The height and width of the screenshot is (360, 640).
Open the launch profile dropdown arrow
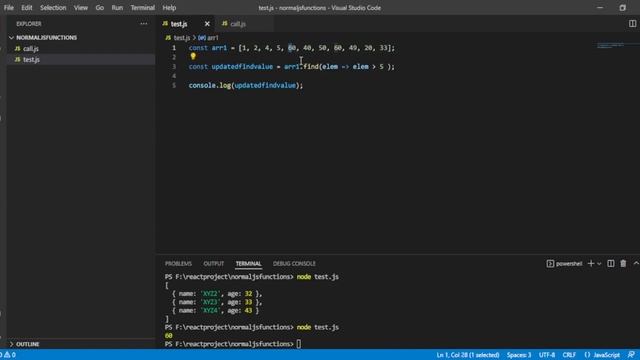[599, 264]
